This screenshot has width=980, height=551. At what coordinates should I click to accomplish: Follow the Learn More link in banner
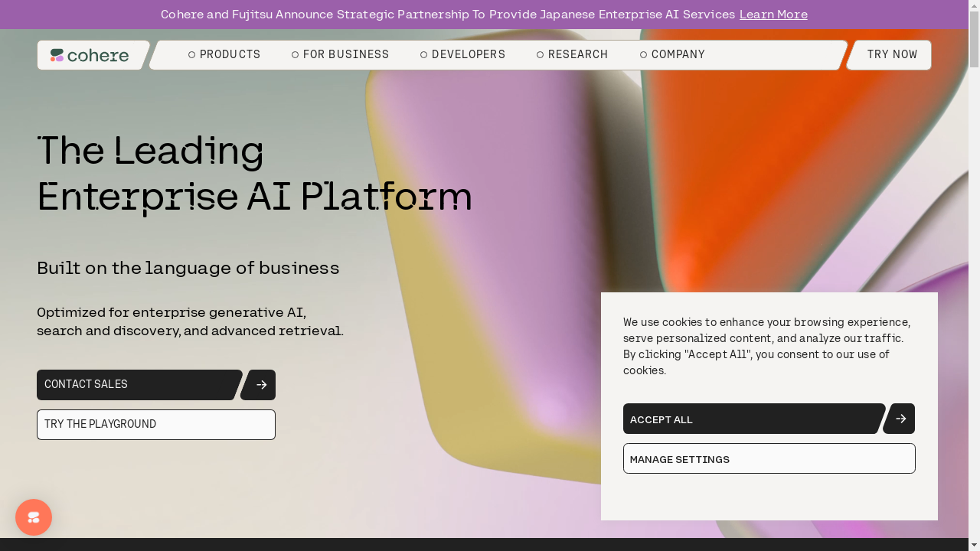pyautogui.click(x=773, y=15)
